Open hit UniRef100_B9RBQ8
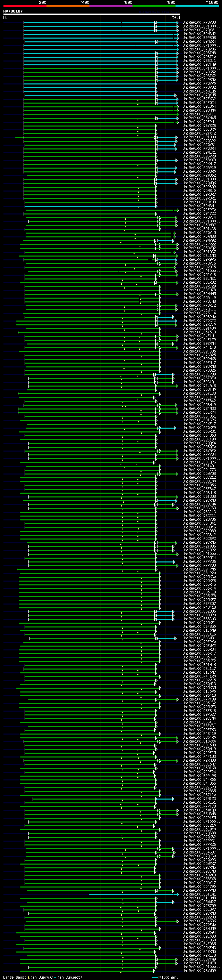This screenshot has height=980, width=222. (x=199, y=38)
